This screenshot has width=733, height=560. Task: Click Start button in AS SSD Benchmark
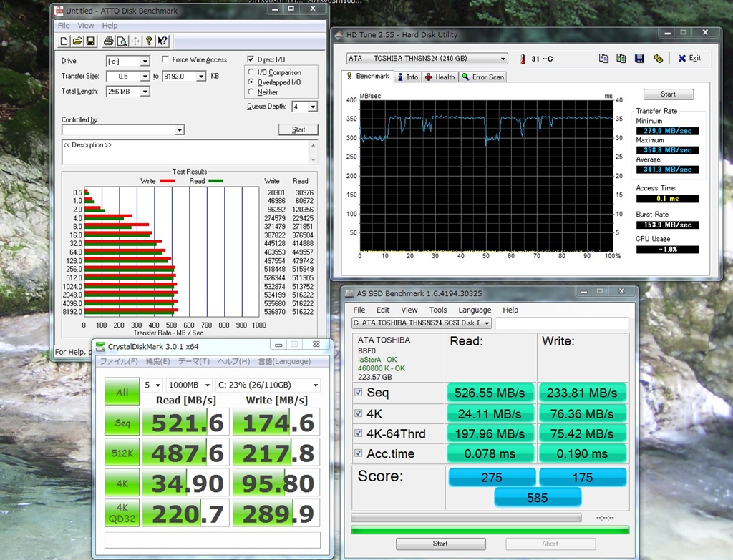tap(440, 544)
